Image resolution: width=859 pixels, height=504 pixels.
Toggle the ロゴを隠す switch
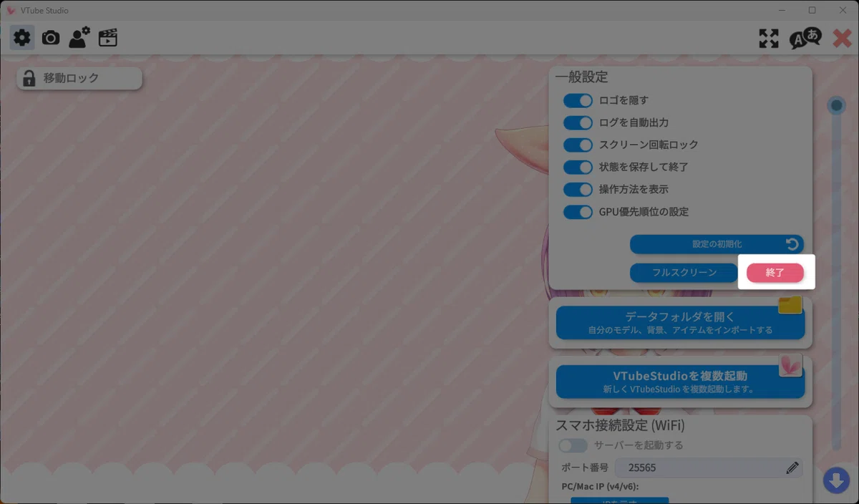(578, 100)
